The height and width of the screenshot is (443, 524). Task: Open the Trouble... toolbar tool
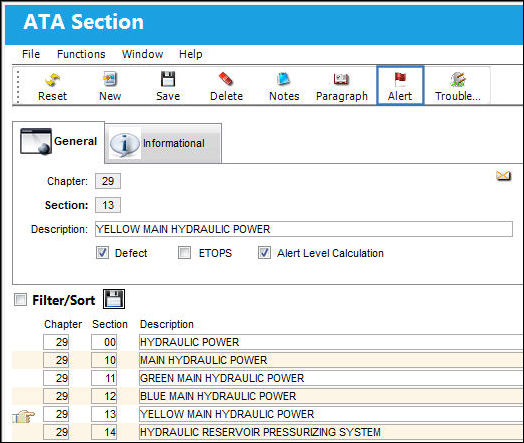458,87
